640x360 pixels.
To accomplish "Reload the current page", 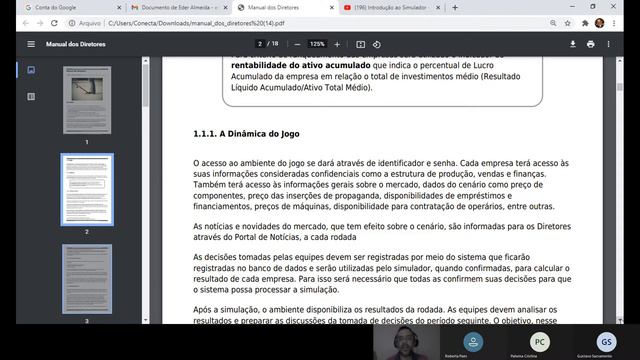I will [54, 23].
